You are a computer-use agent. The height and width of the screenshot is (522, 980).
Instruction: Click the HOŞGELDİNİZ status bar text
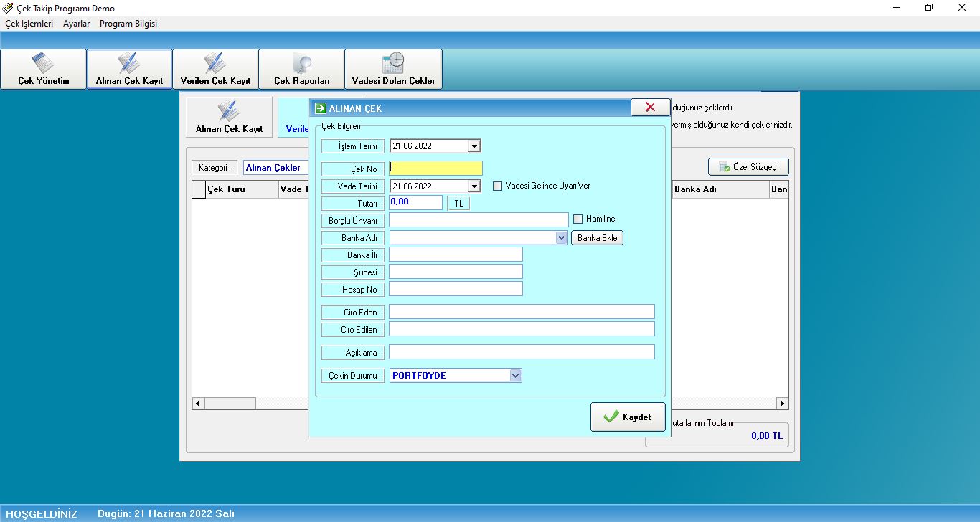coord(42,513)
